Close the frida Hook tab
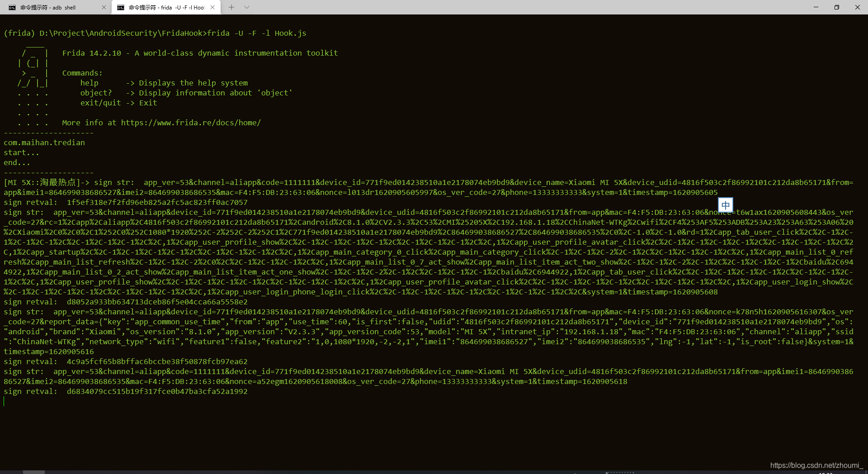The height and width of the screenshot is (474, 868). pos(212,7)
